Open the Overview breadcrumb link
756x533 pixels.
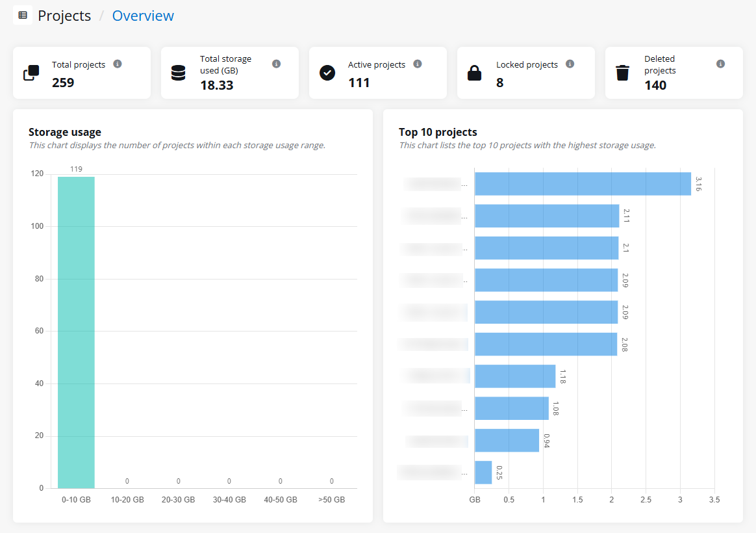click(x=143, y=16)
